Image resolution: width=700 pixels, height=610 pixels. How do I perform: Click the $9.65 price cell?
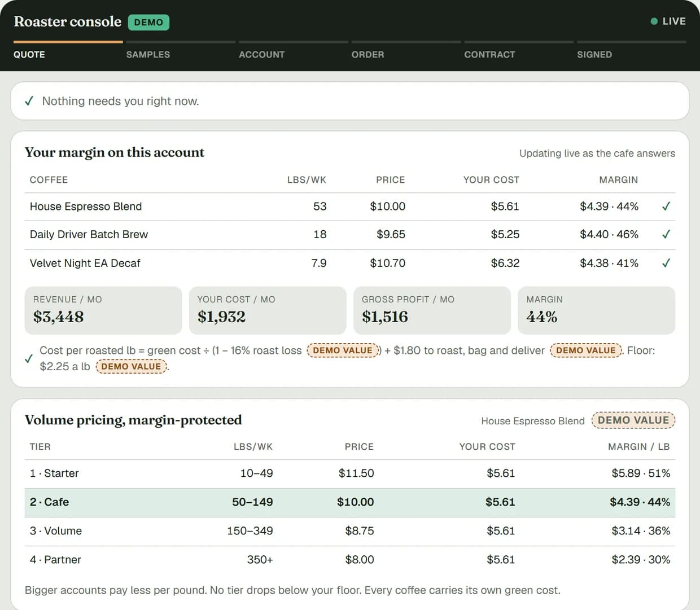391,234
